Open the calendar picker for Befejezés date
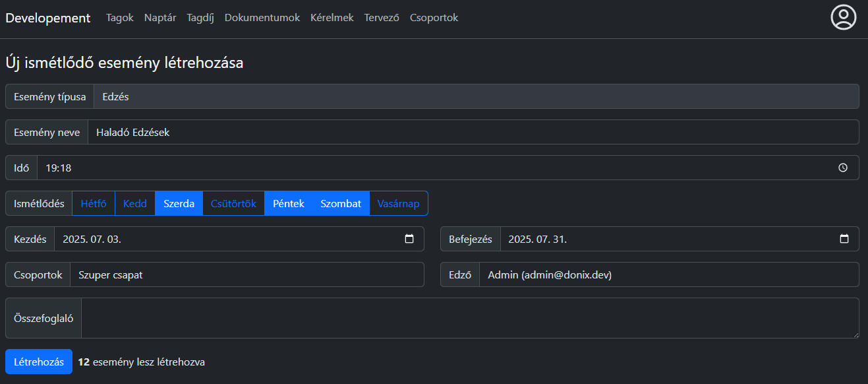Image resolution: width=868 pixels, height=384 pixels. pyautogui.click(x=844, y=239)
